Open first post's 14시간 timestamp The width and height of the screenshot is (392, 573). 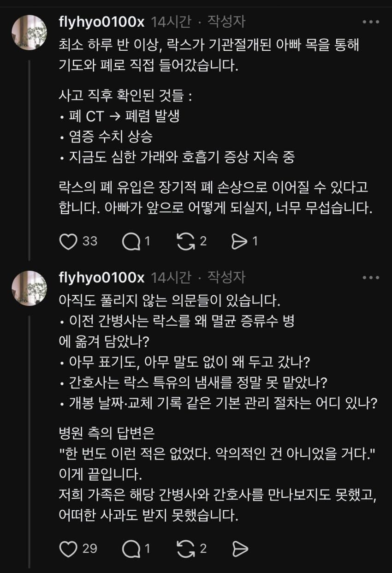point(171,21)
